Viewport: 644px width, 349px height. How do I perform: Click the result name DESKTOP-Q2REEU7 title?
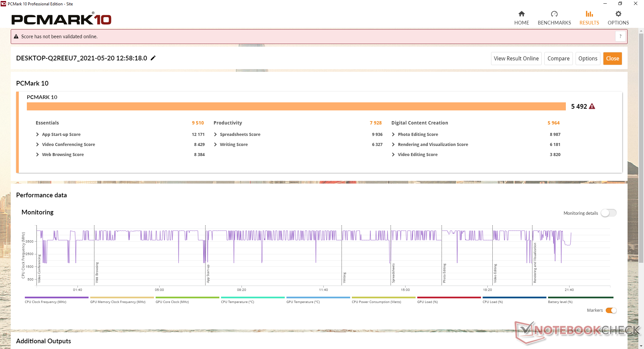pyautogui.click(x=82, y=58)
